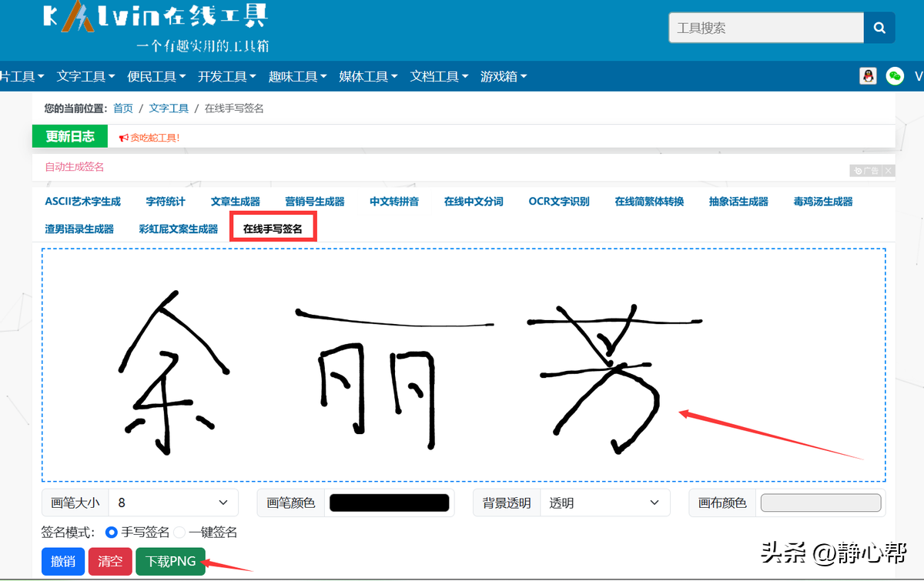Click the green WeChat icon

point(895,75)
